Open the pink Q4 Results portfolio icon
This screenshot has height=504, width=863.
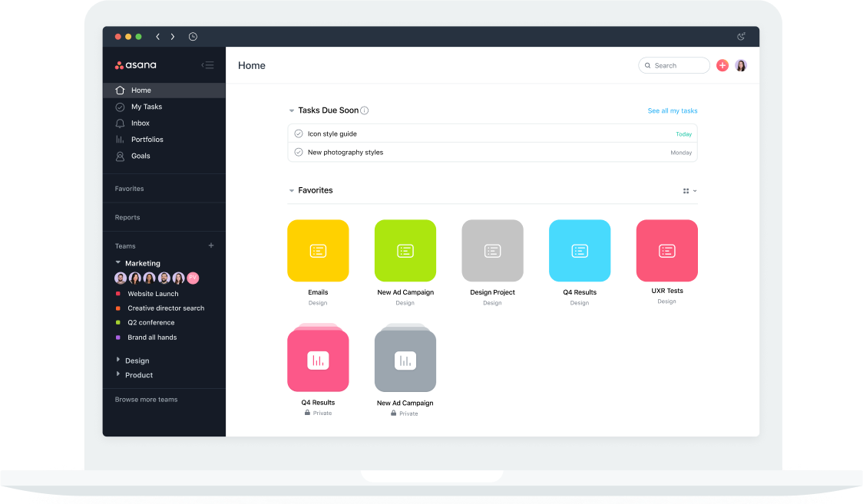point(318,360)
